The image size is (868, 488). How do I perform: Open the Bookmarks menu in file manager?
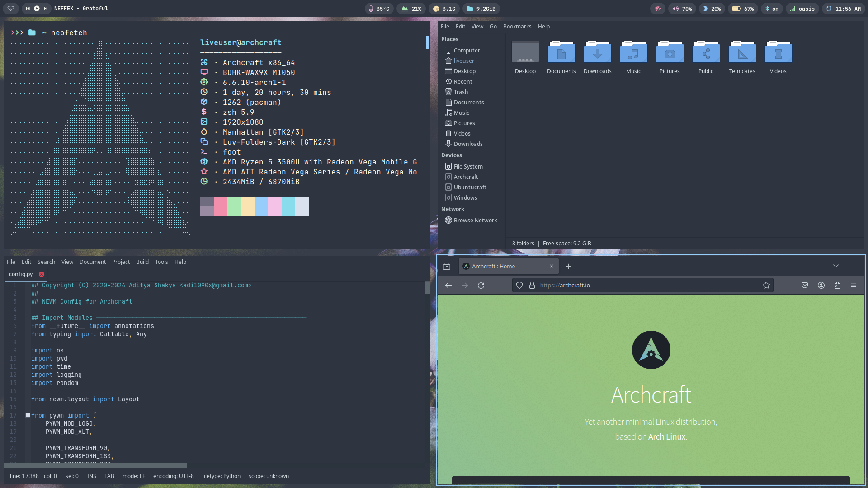(x=517, y=27)
